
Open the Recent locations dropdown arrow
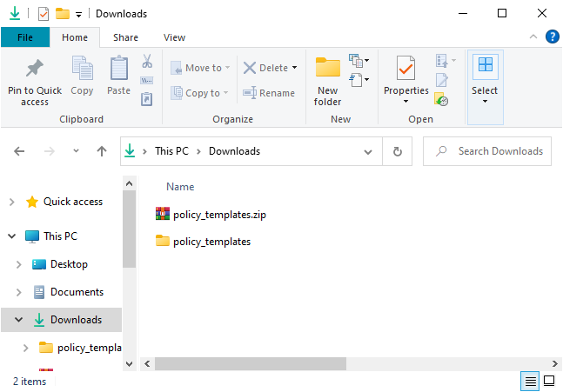tap(76, 151)
